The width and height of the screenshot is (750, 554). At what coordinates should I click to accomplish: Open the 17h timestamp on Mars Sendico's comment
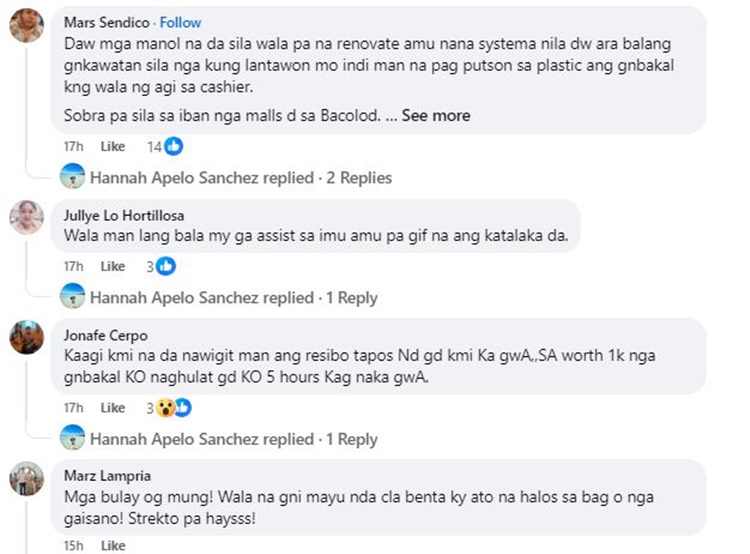pyautogui.click(x=73, y=146)
